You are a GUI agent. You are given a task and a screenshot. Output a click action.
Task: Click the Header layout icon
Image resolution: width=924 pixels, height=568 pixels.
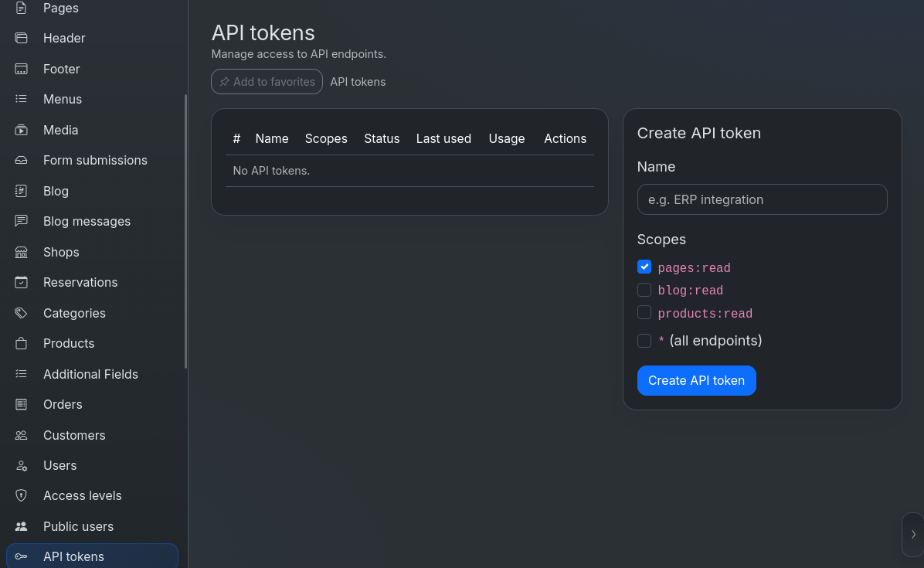pos(21,39)
